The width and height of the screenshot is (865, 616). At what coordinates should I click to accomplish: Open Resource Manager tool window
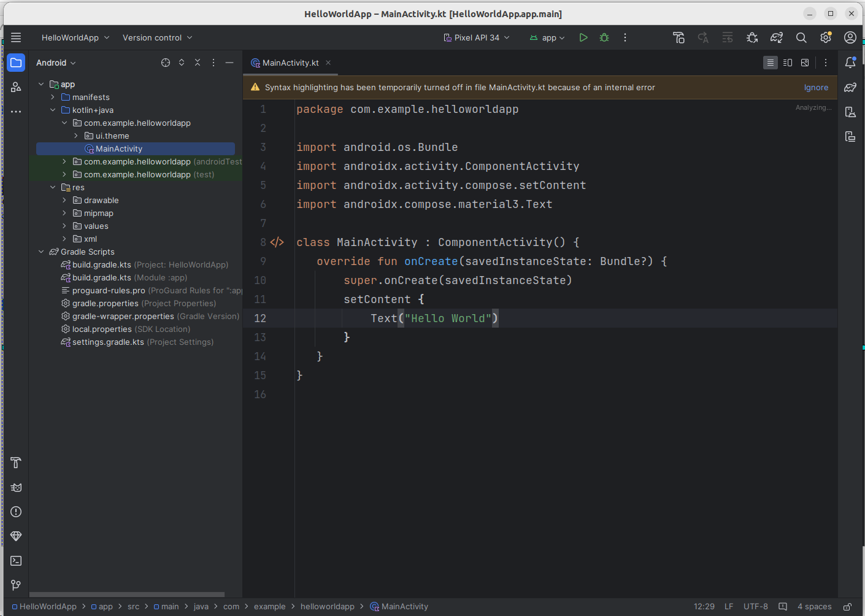tap(16, 87)
